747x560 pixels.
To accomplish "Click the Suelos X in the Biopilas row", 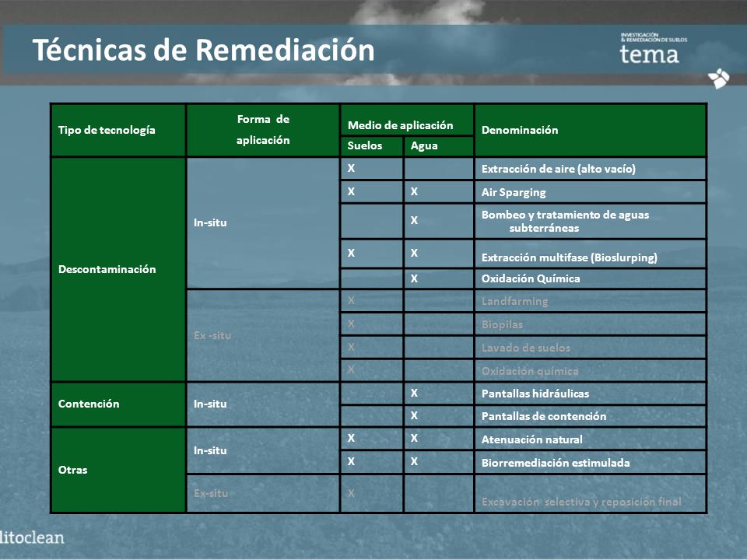I will [x=351, y=324].
